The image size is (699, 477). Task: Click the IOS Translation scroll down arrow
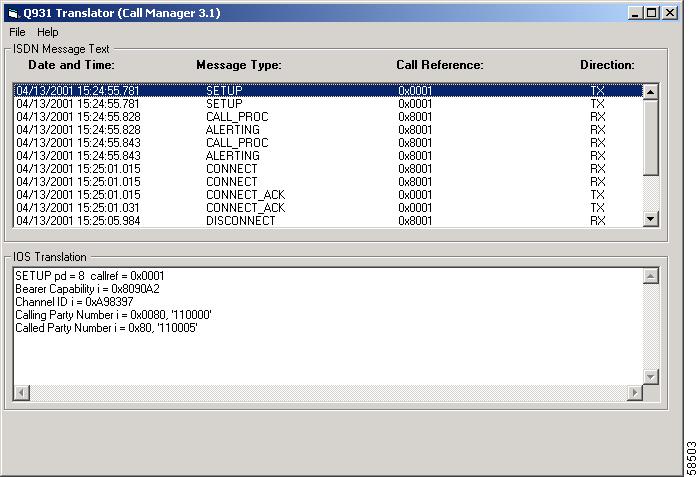pyautogui.click(x=651, y=377)
